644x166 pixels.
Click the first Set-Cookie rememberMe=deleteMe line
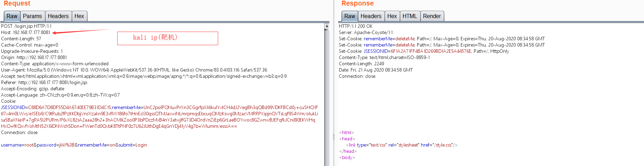(442, 39)
